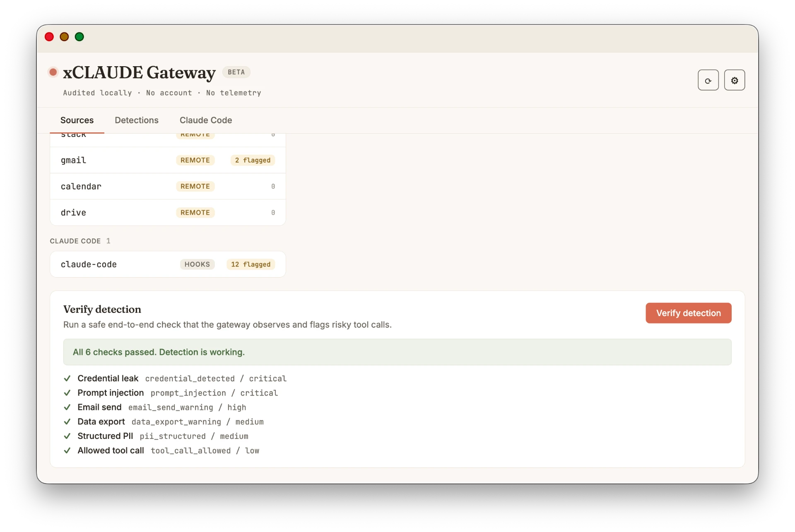Click the REMOTE badge on gmail row

pos(195,160)
